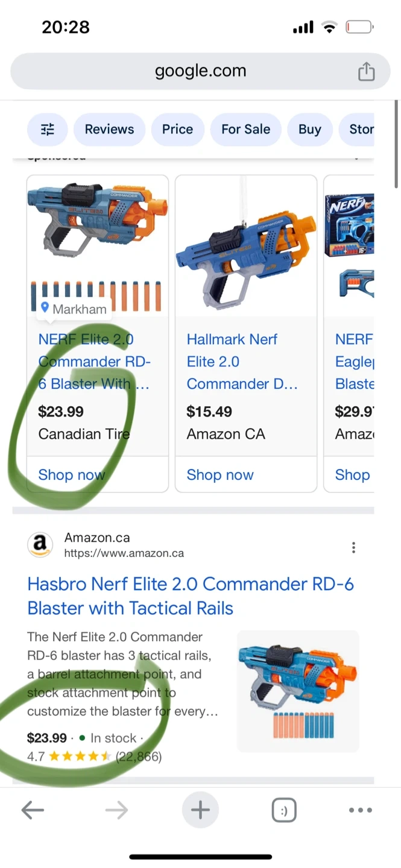Click Shop now for Amazon CA Hallmark listing
This screenshot has height=868, width=401.
point(220,475)
